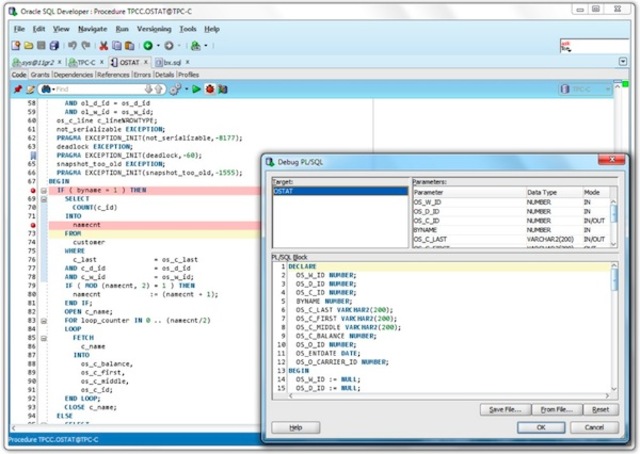Screen dimensions: 640x454
Task: Open the Forward button history dropdown
Action: (x=179, y=46)
